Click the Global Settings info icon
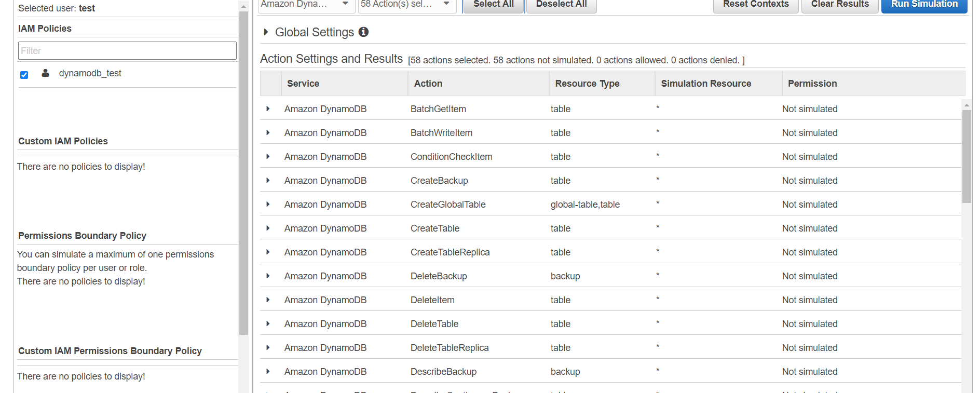Screen dimensions: 980x393 tap(364, 32)
